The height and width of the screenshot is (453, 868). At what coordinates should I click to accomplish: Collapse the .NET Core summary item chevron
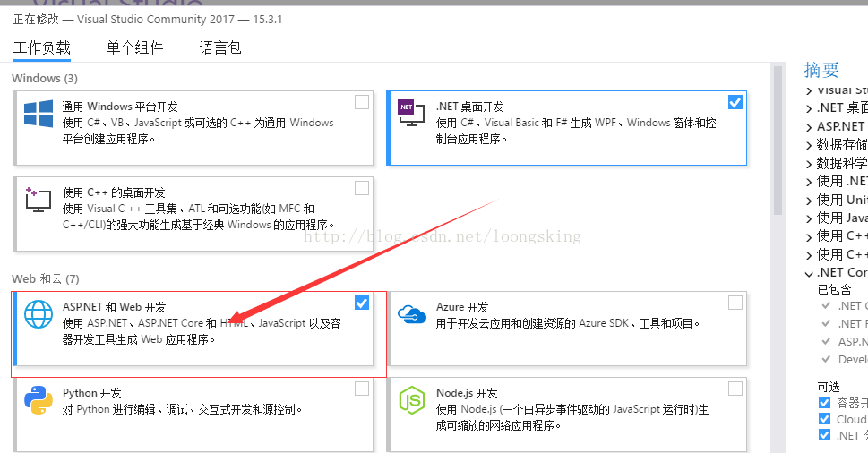809,274
